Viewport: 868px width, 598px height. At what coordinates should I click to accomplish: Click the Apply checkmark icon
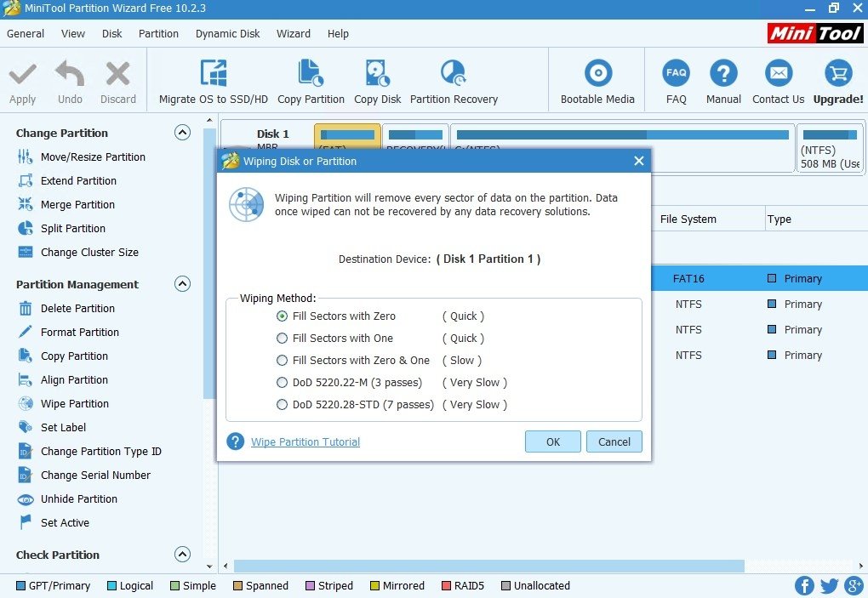[23, 74]
